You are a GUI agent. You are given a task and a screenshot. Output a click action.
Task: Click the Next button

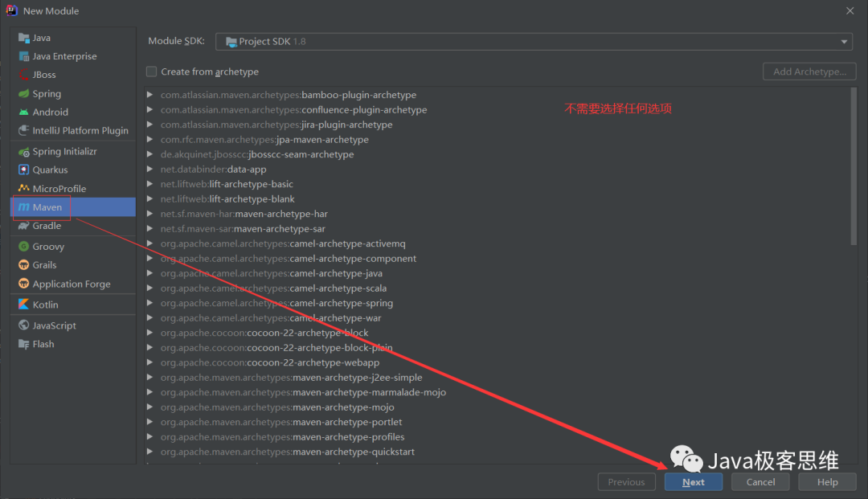[693, 482]
